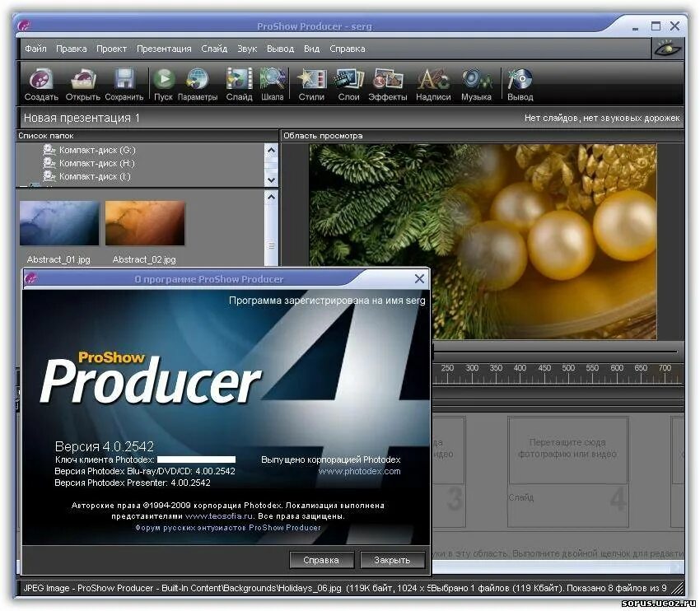Screen dimensions: 700x611
Task: Open the Файл menu
Action: click(x=35, y=49)
